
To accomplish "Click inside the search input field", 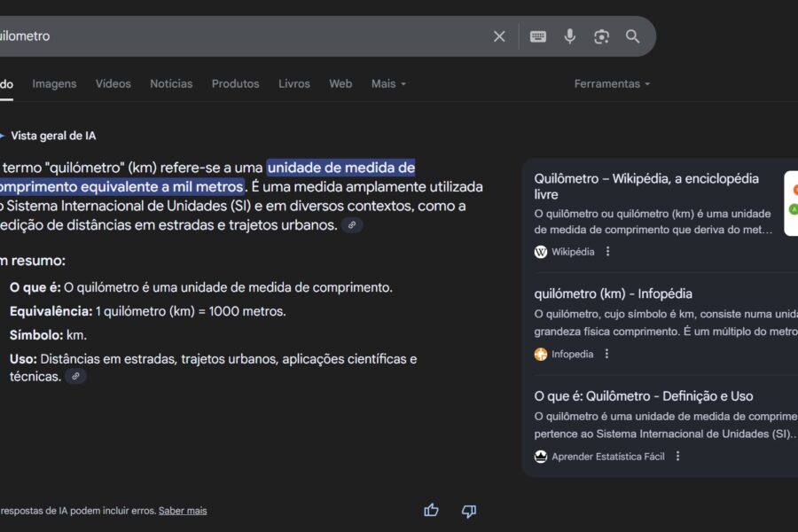I will [248, 36].
